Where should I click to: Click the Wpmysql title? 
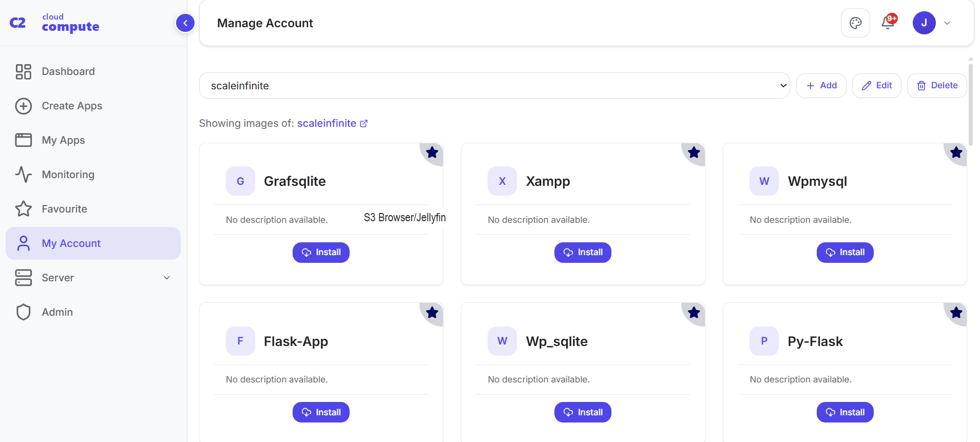point(817,181)
